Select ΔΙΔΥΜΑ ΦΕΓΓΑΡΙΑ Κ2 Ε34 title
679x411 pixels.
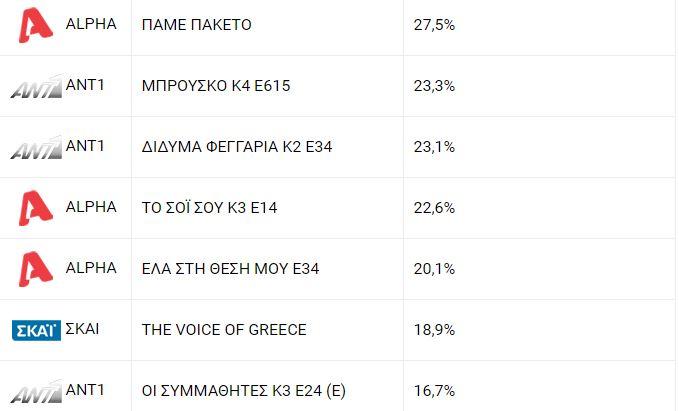coord(237,147)
